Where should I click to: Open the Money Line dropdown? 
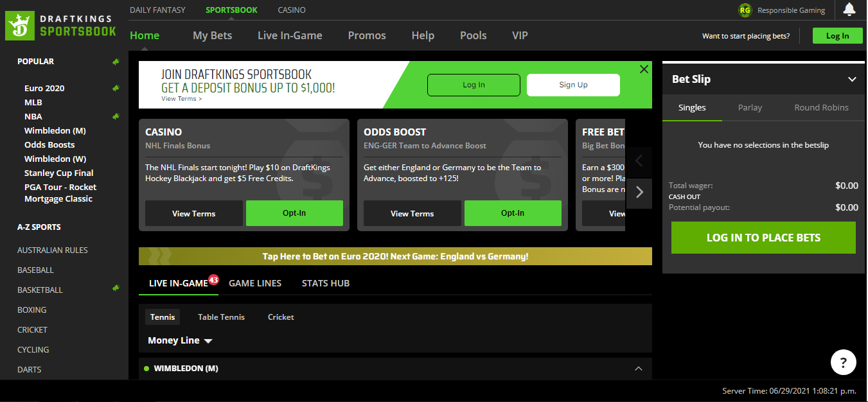[x=180, y=340]
